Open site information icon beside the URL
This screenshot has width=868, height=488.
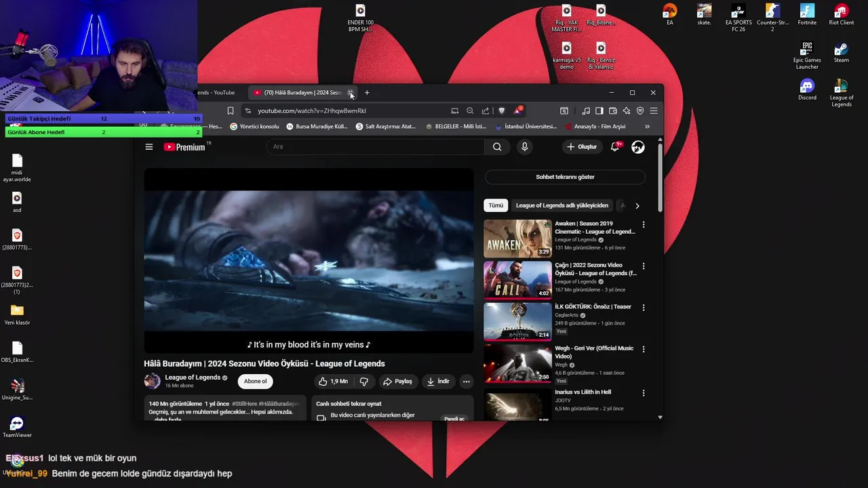tap(248, 110)
